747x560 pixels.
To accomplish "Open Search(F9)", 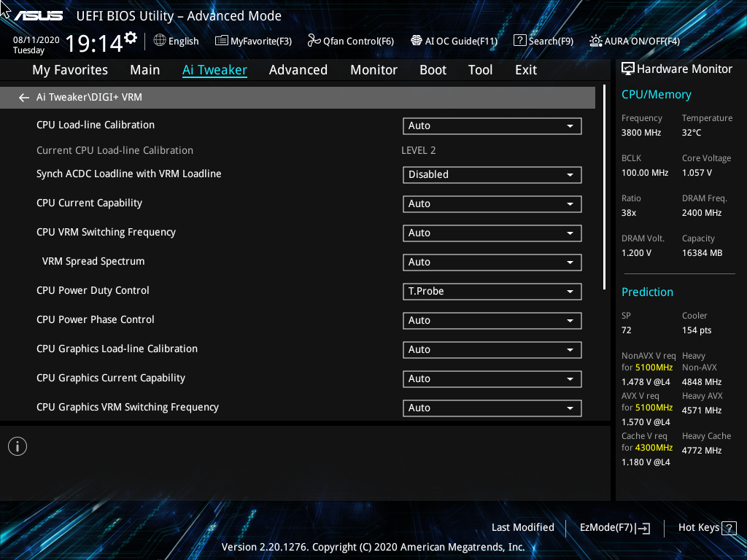I will point(543,41).
